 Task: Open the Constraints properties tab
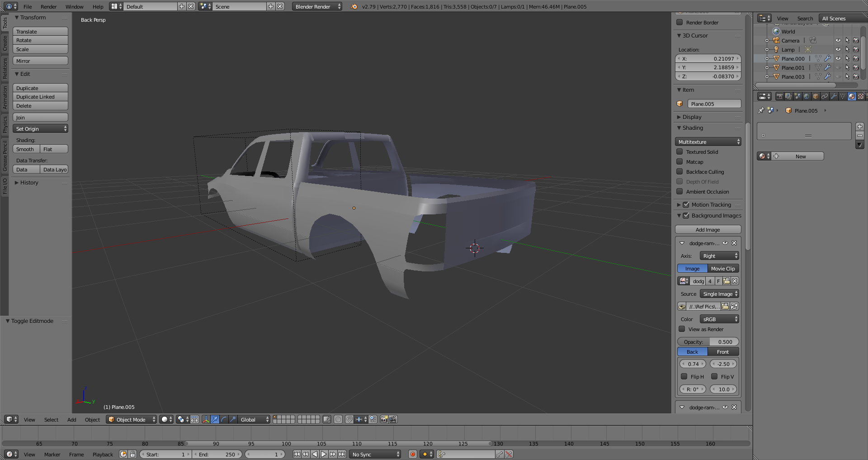[825, 96]
